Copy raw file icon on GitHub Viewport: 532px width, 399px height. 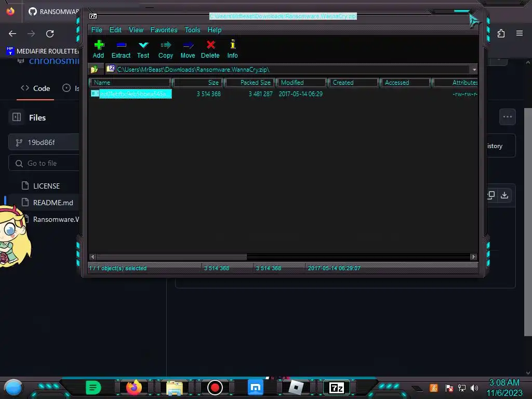491,195
